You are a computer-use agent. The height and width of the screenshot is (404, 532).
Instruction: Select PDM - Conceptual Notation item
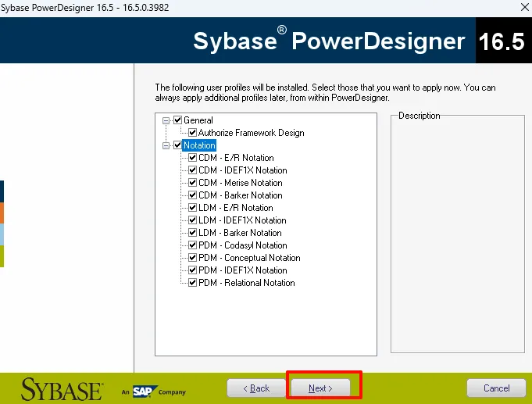[249, 258]
